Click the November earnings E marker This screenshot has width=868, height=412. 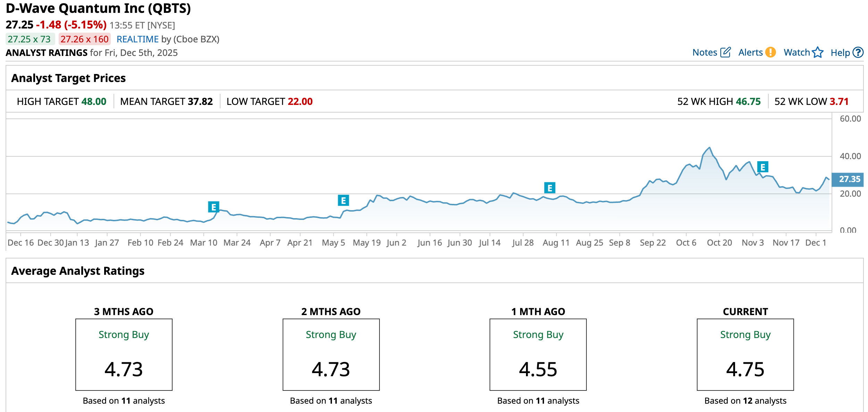pos(762,167)
